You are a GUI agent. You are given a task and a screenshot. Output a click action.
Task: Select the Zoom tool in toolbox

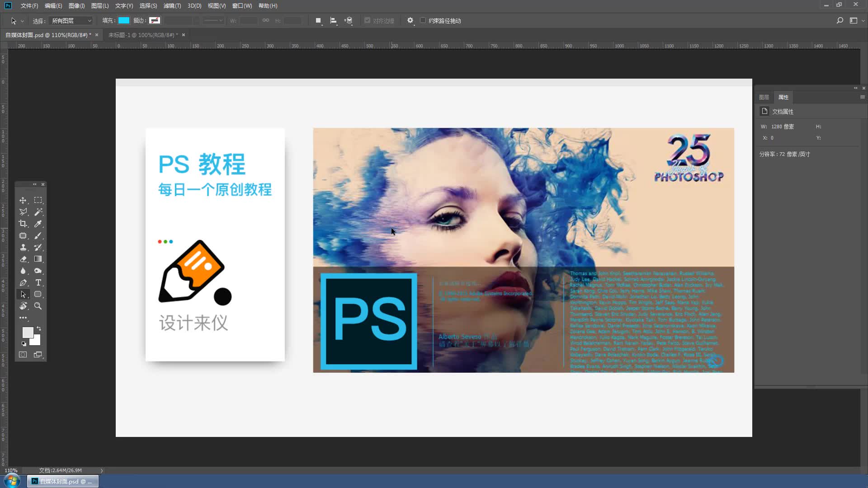coord(38,306)
